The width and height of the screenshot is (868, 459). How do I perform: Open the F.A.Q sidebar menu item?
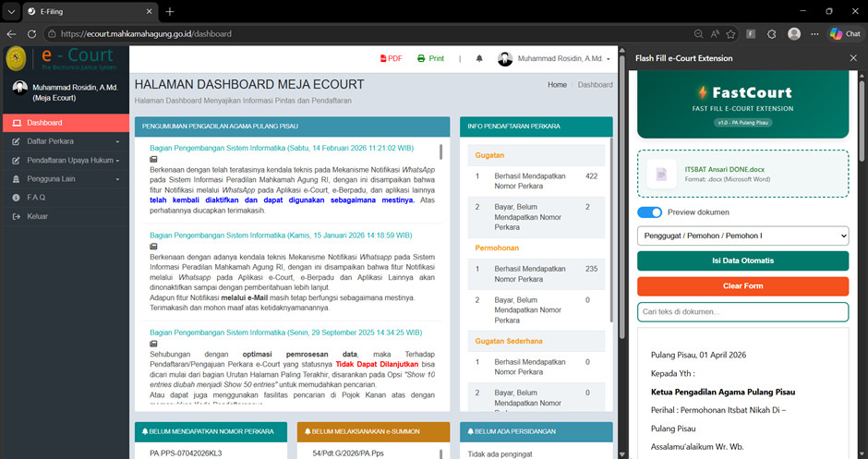click(37, 198)
